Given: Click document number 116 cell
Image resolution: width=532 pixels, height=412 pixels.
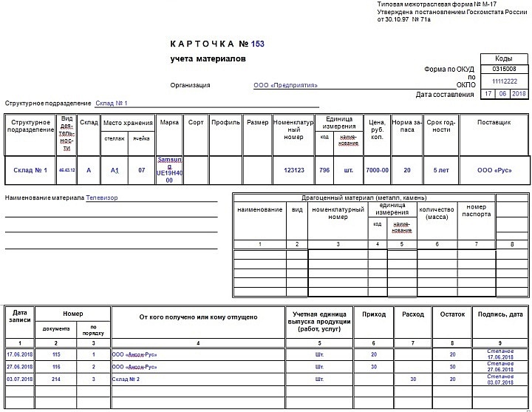Looking at the screenshot, I should point(56,367).
